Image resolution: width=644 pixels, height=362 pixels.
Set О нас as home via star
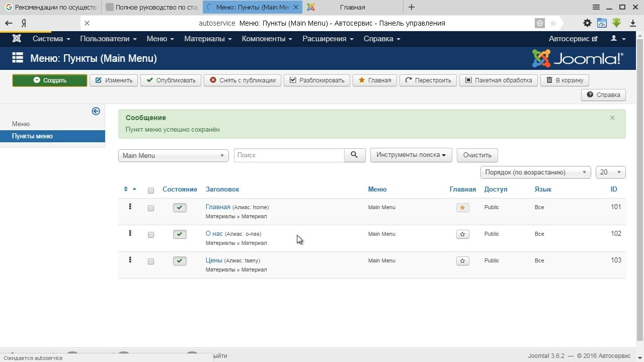(x=462, y=234)
